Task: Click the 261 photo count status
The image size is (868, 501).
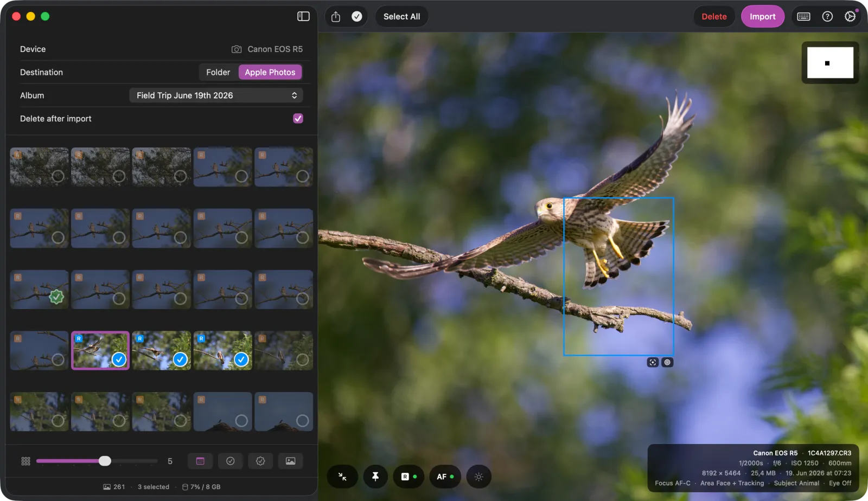Action: pos(114,487)
